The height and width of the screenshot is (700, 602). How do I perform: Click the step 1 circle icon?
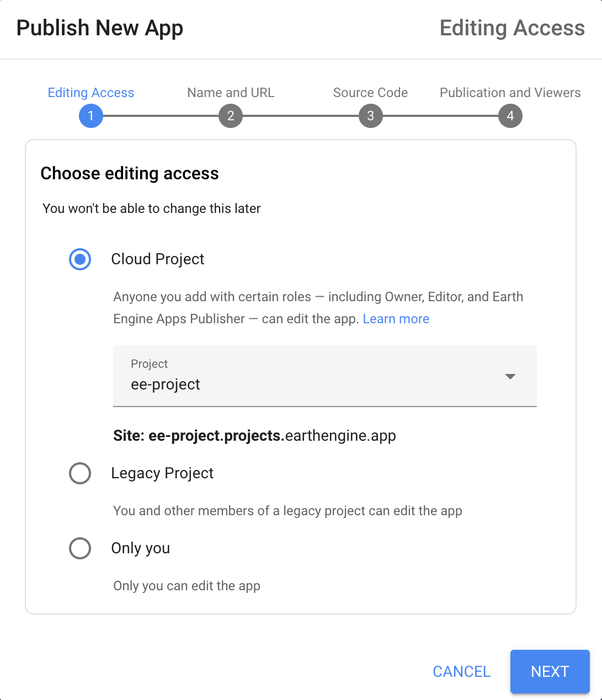90,116
